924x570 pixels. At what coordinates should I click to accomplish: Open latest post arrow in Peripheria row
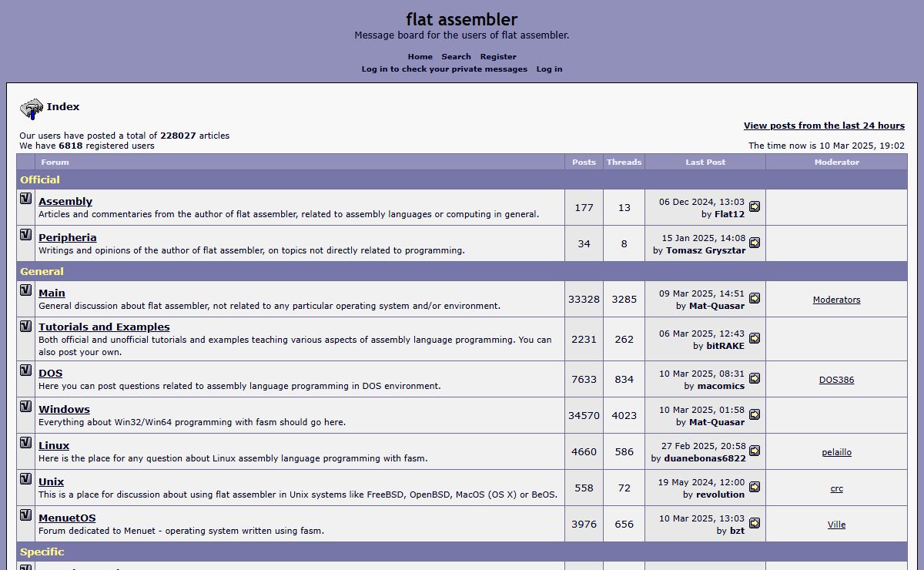tap(755, 243)
